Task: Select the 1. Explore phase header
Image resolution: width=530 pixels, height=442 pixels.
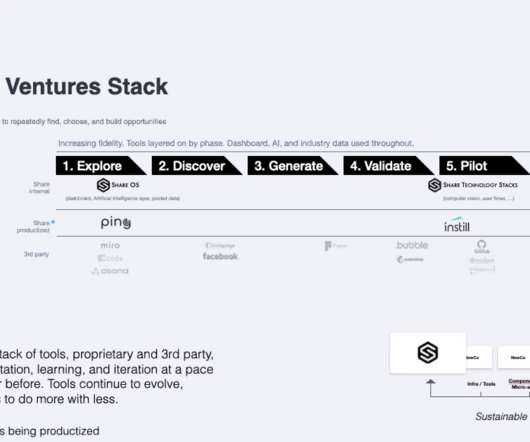Action: 101,166
